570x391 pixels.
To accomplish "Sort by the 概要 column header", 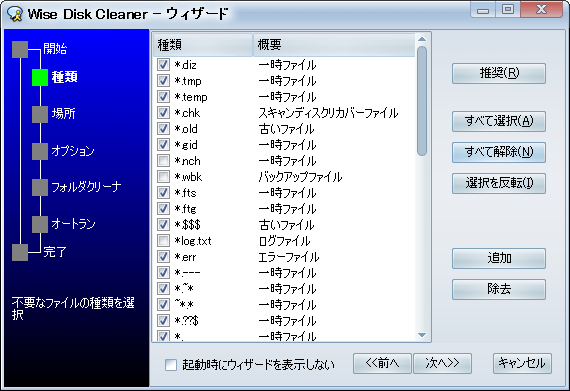I will (x=334, y=45).
